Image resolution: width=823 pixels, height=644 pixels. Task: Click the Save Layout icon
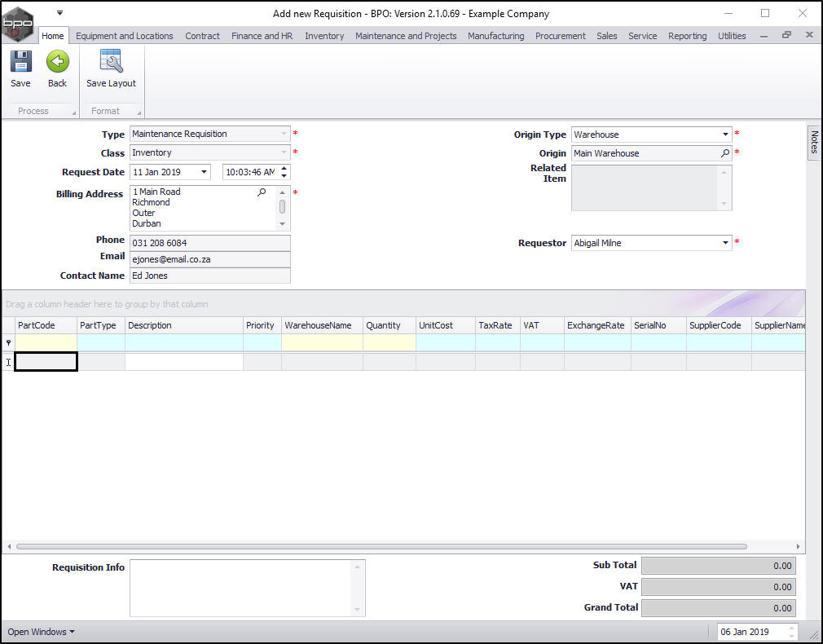coord(111,61)
